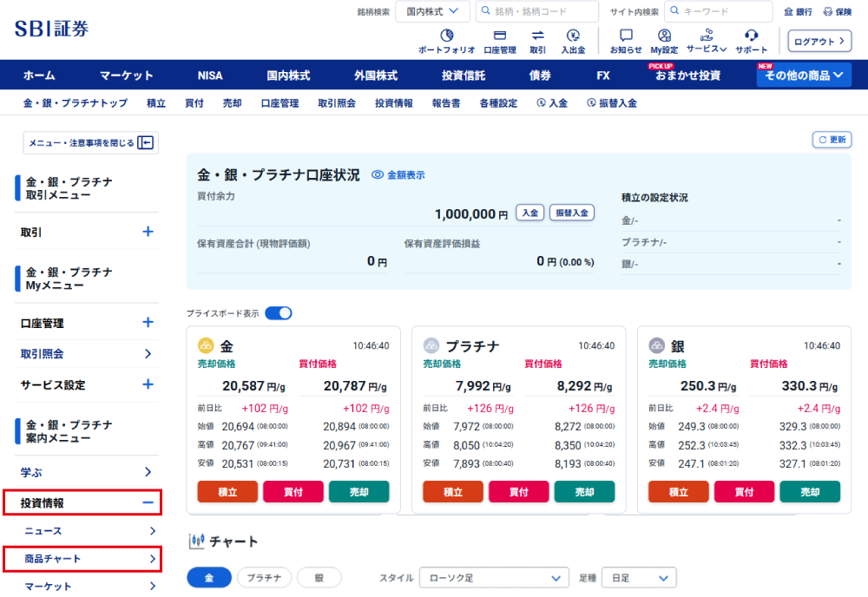868x597 pixels.
Task: Open the 取引 transfer arrows icon
Action: coord(537,36)
